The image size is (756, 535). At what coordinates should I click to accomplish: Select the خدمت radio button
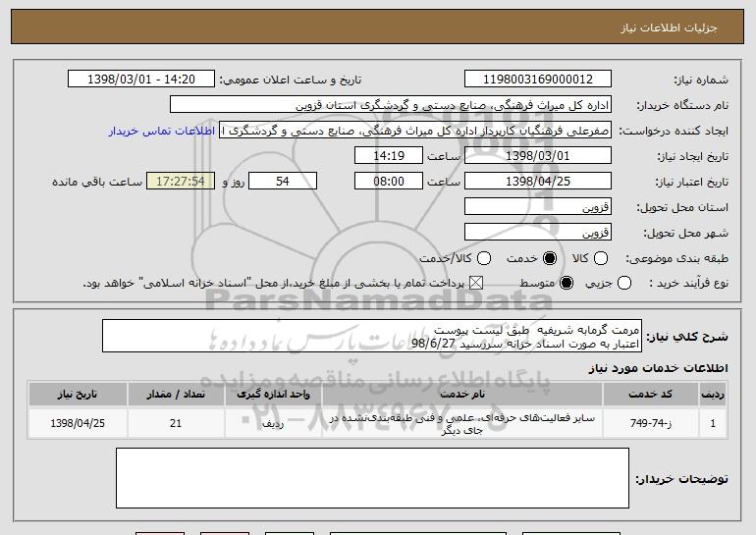coord(549,258)
